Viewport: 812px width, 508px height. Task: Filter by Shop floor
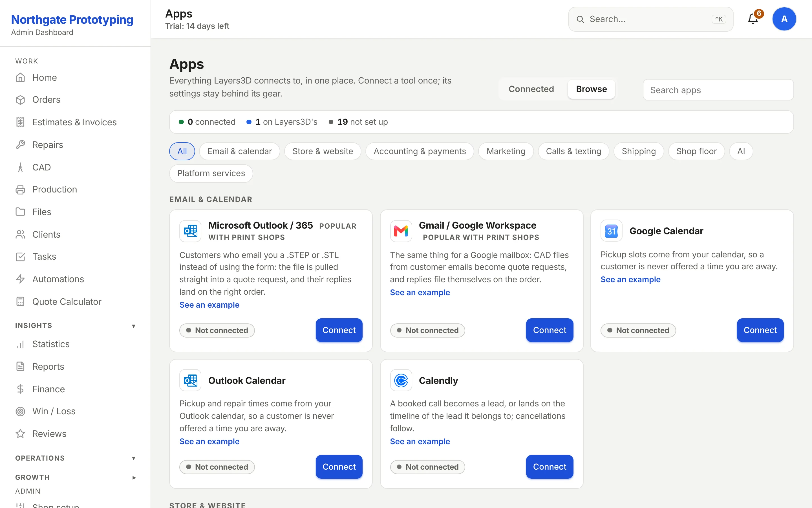click(696, 151)
